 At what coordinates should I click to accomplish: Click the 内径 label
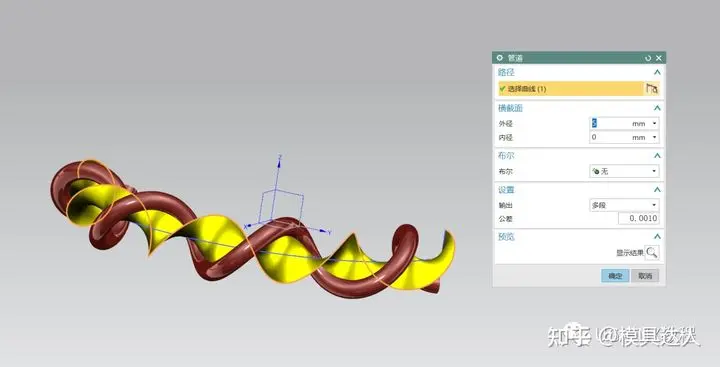click(506, 137)
